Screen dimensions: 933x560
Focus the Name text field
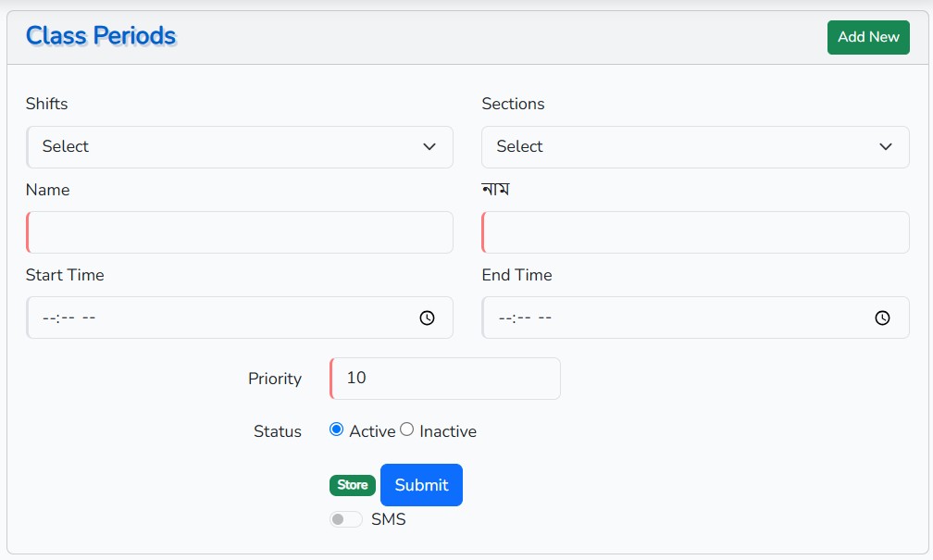[240, 232]
